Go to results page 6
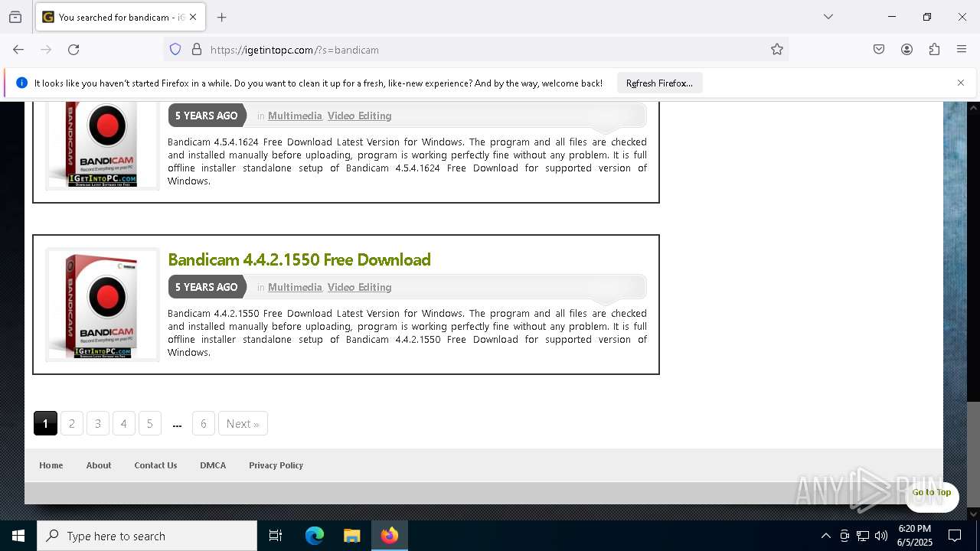Viewport: 980px width, 551px height. [203, 423]
